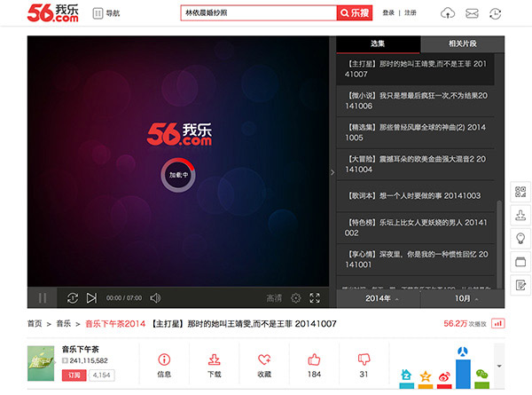Open the mail messages icon
Screen dimensions: 532x395
[x=472, y=13]
